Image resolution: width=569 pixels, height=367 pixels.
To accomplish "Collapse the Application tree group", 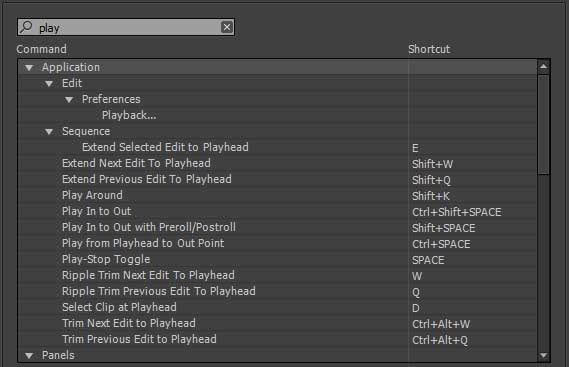I will tap(29, 68).
